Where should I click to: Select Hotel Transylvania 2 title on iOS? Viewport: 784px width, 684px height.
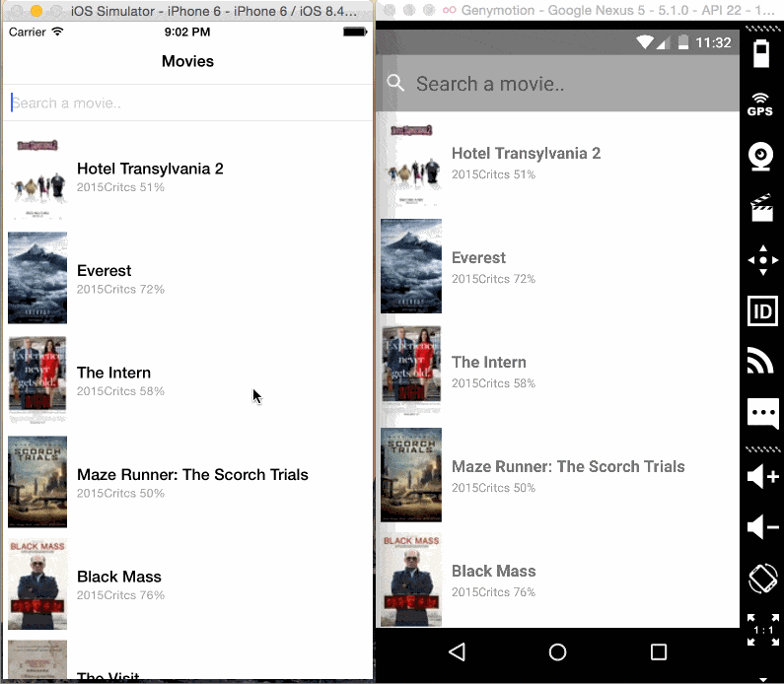[150, 169]
